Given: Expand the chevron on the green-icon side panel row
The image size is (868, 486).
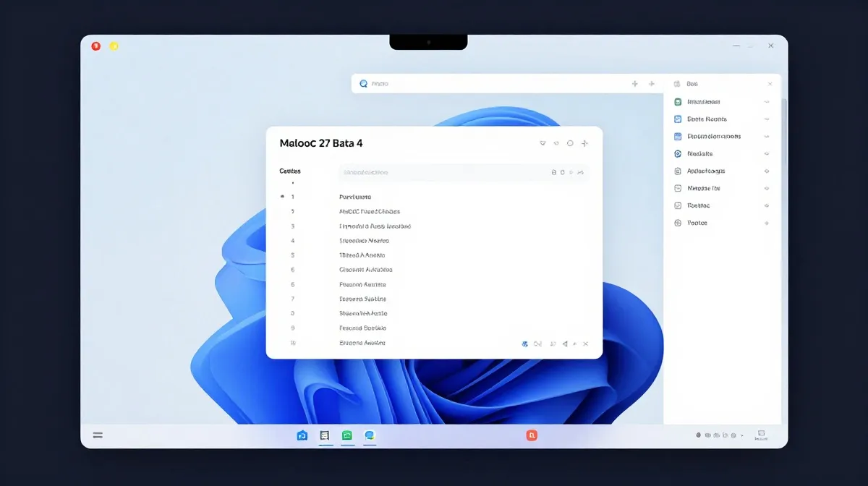Looking at the screenshot, I should [767, 102].
